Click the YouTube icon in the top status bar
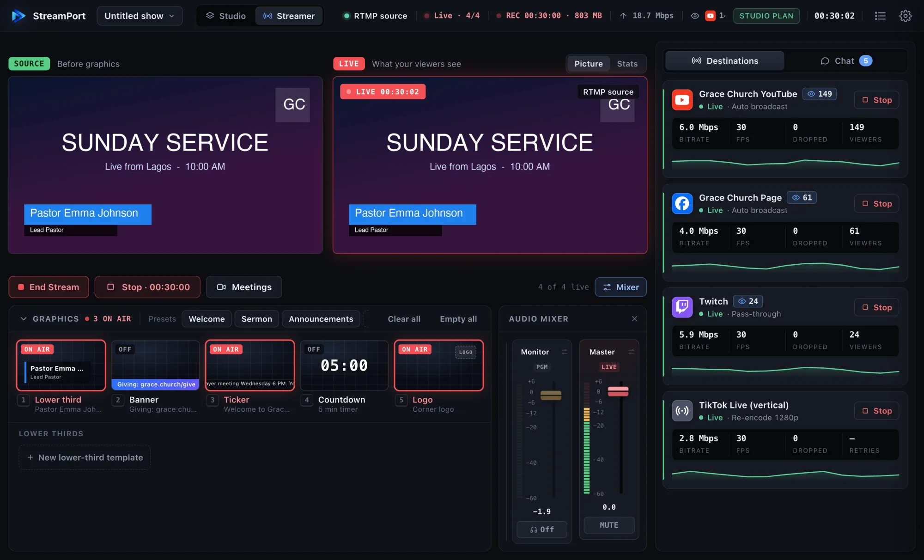This screenshot has width=924, height=560. click(711, 16)
